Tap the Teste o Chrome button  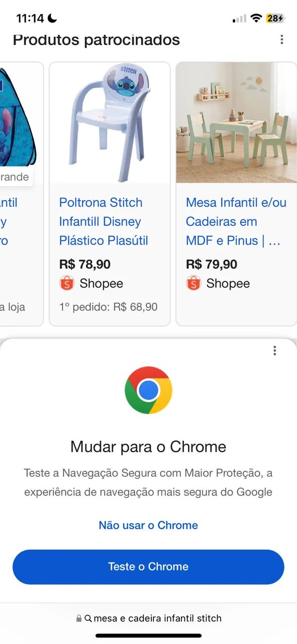(148, 567)
